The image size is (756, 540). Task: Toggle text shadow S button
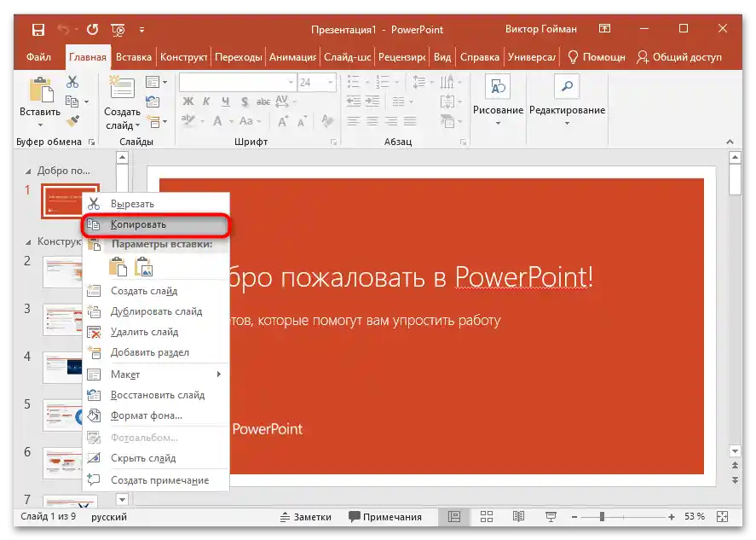tap(245, 102)
